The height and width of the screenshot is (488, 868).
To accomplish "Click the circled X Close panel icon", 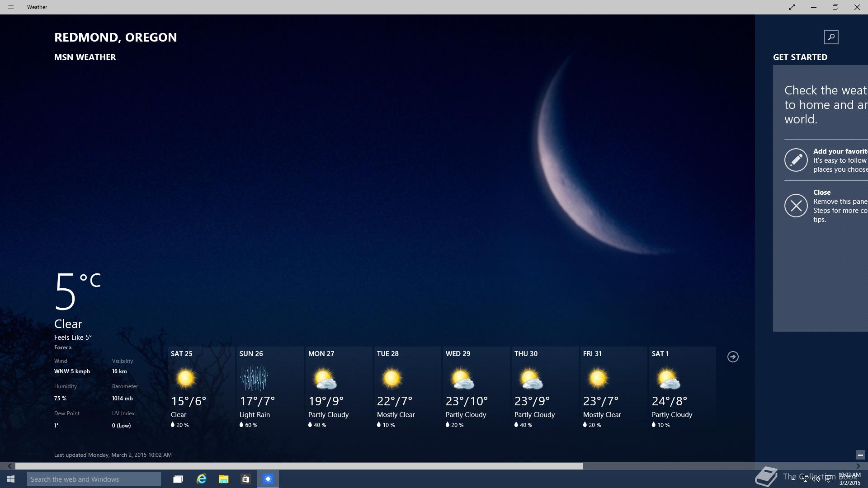I will tap(796, 206).
